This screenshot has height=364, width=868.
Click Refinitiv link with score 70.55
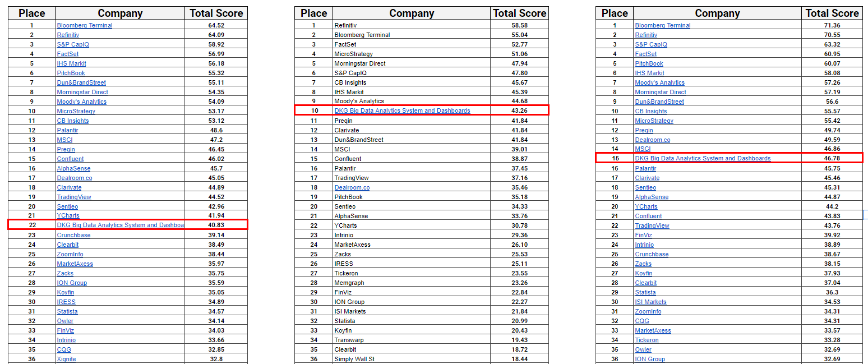(x=646, y=35)
